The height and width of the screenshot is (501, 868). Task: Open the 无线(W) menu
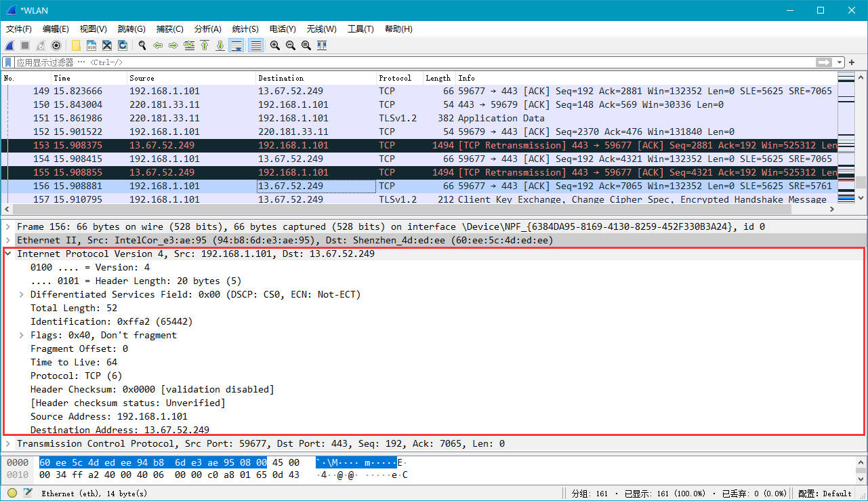(321, 29)
